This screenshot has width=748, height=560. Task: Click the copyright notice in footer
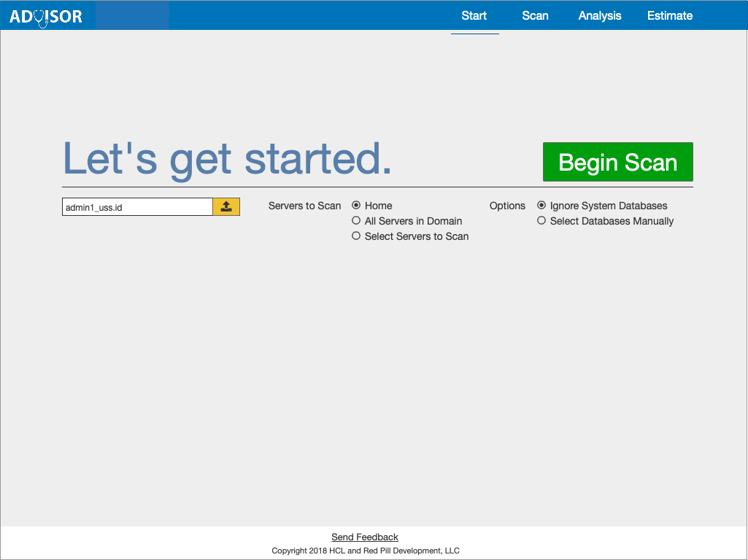[365, 551]
